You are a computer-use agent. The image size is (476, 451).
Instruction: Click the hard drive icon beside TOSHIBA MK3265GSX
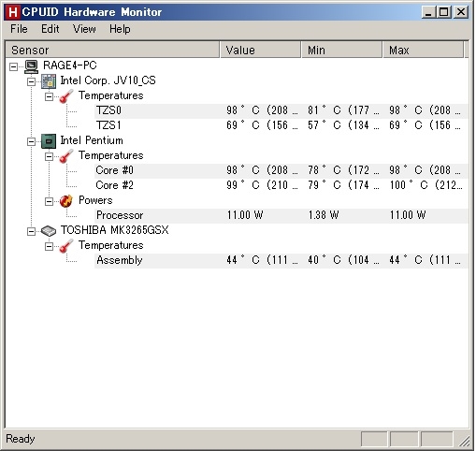[x=49, y=231]
